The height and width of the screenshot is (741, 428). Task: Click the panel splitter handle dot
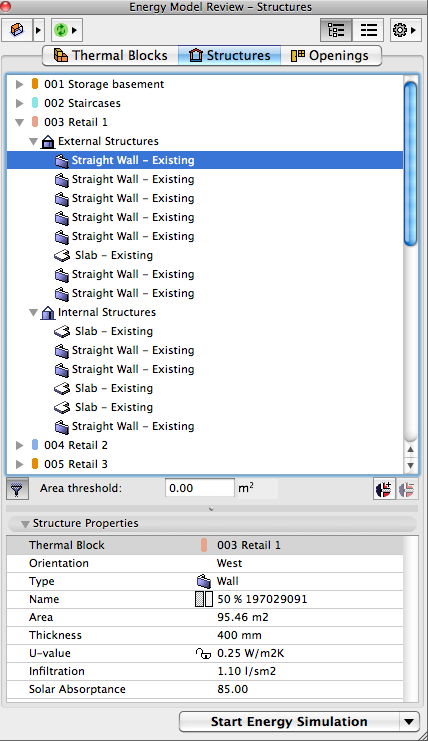tap(211, 509)
